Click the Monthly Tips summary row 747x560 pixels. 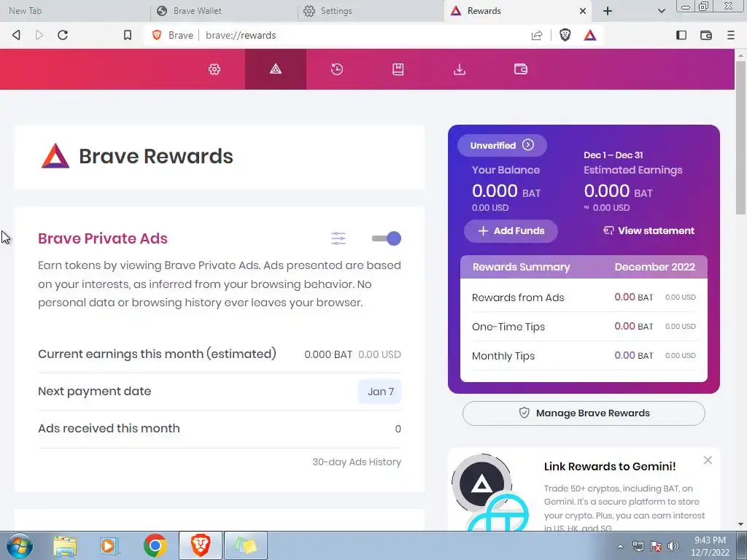(584, 356)
